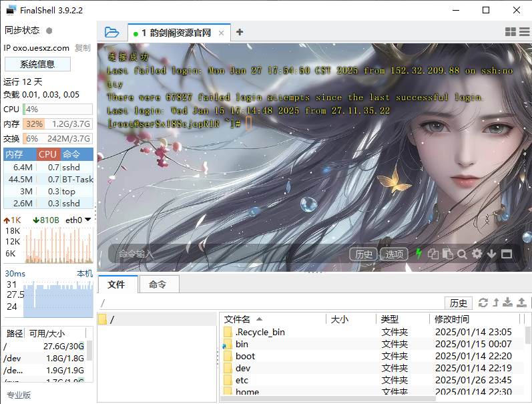The image size is (532, 404).
Task: Click the 命令输入 command input field
Action: click(x=228, y=254)
